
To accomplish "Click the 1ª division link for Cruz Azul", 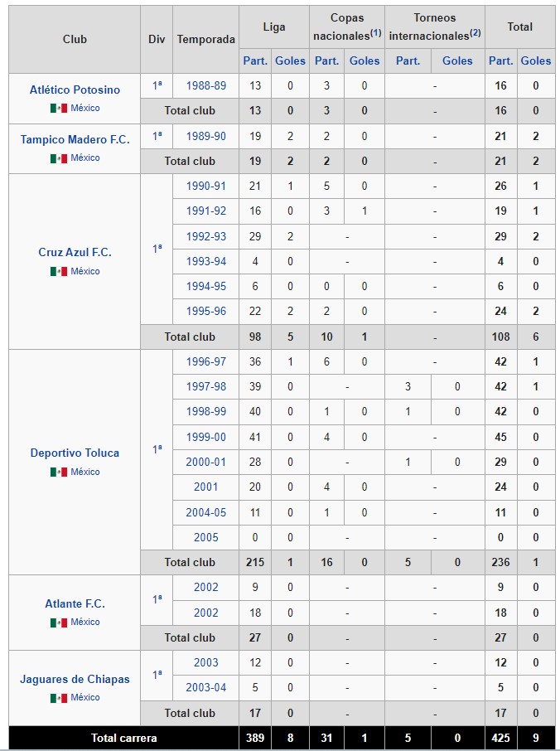I will [157, 249].
